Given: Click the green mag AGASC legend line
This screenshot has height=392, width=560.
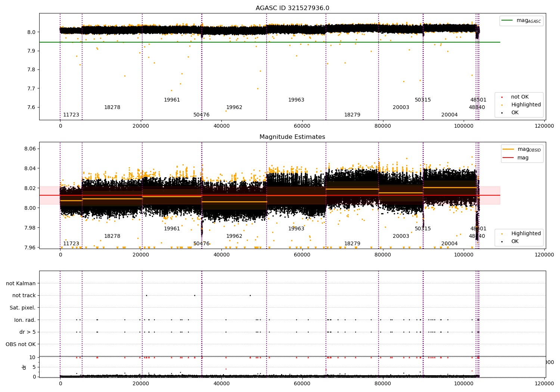Looking at the screenshot, I should click(x=507, y=21).
